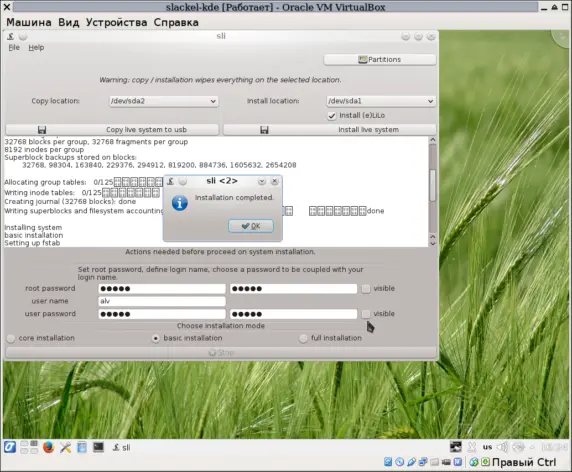Click the first user password field
Screen dimensions: 572x472
click(162, 314)
